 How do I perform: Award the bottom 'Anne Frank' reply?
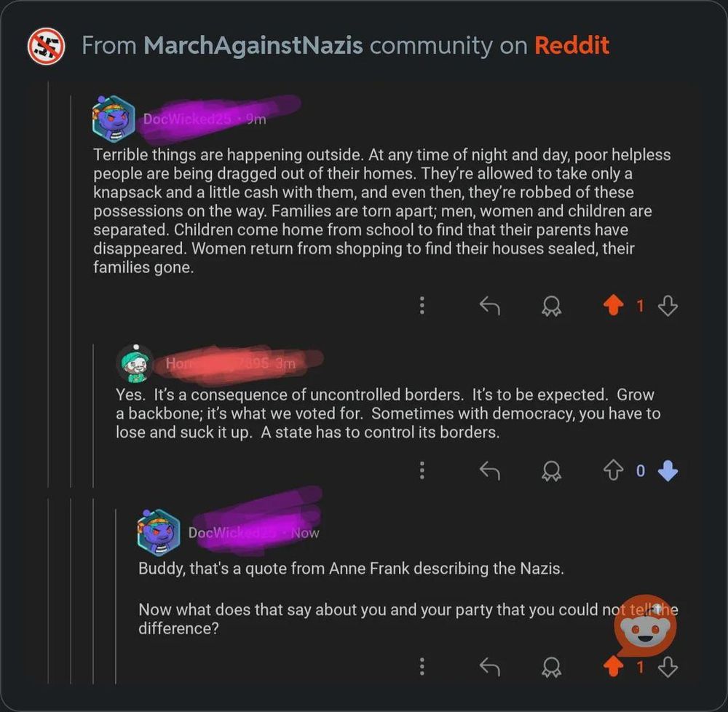click(551, 667)
